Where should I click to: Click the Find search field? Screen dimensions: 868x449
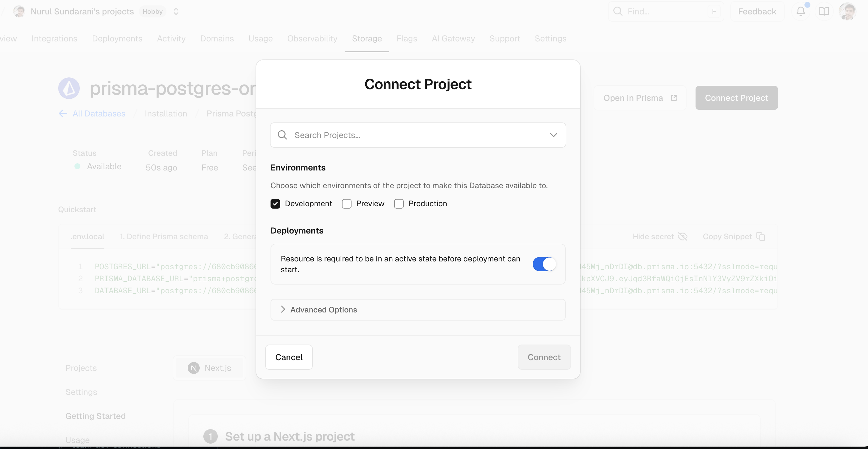pos(666,11)
